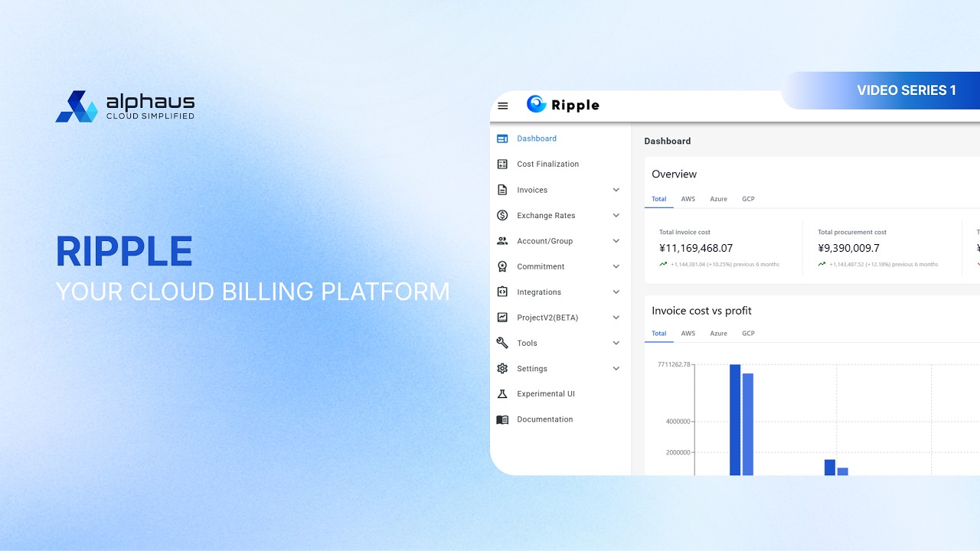Expand the Settings chevron
The height and width of the screenshot is (551, 980).
point(616,368)
